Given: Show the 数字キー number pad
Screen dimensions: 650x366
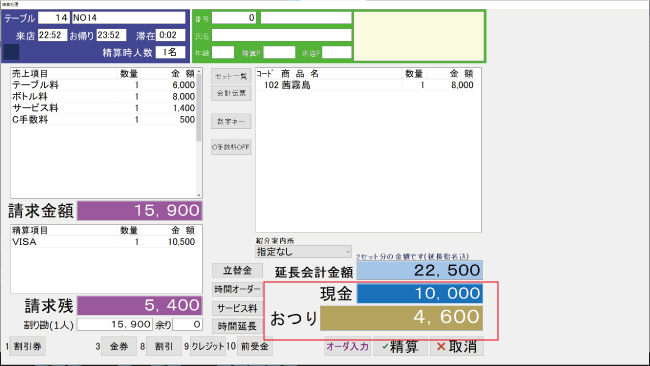Looking at the screenshot, I should point(231,121).
